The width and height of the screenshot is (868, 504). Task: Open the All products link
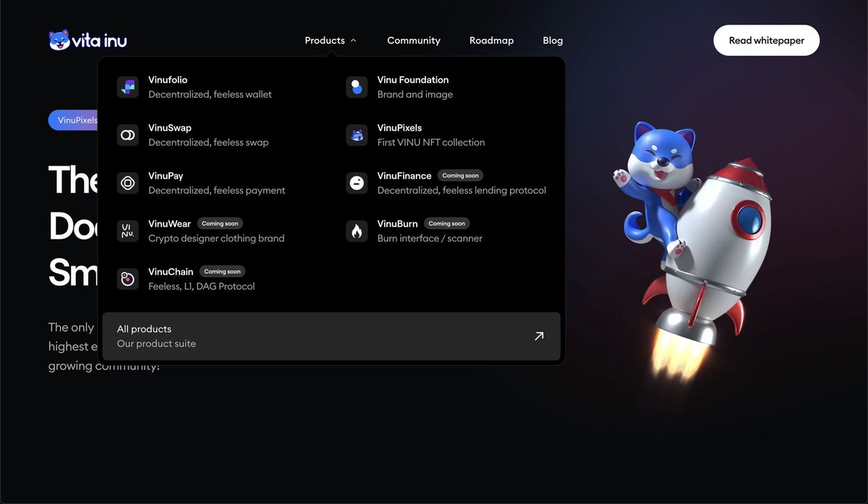[x=331, y=336]
